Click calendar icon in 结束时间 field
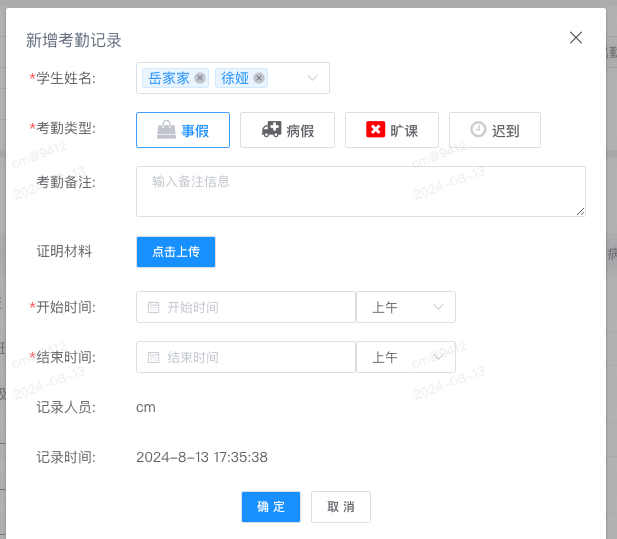 (x=153, y=357)
